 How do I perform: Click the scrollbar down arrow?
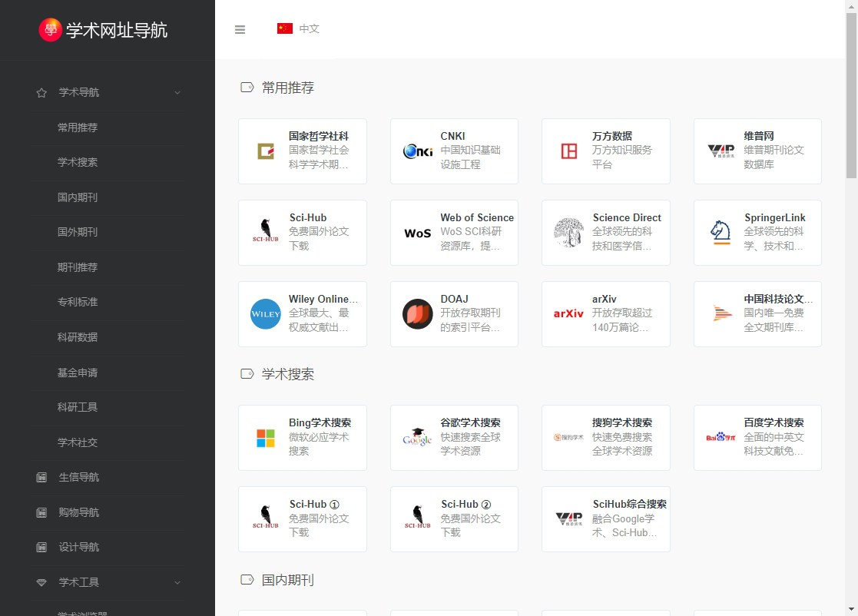[x=851, y=609]
